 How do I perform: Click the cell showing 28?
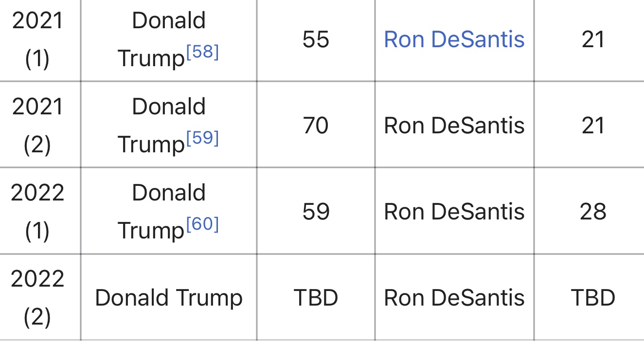(593, 212)
